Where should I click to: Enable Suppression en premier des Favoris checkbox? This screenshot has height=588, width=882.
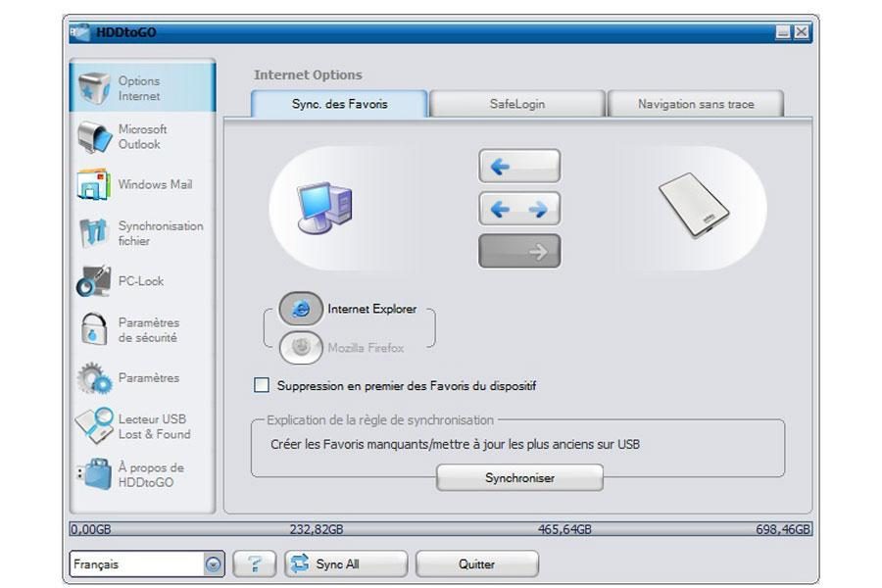pyautogui.click(x=262, y=385)
